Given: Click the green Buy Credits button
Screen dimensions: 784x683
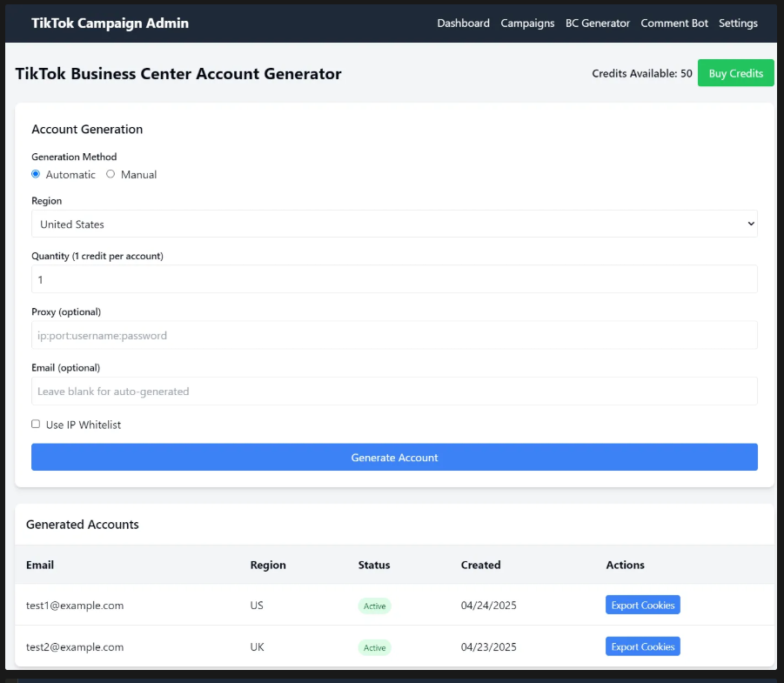Looking at the screenshot, I should tap(735, 73).
